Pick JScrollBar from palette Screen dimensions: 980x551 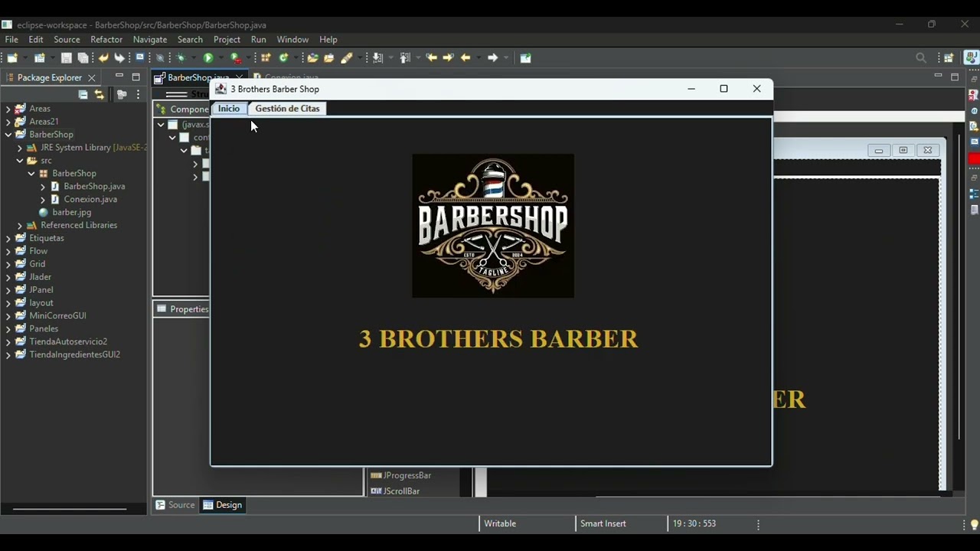coord(395,491)
